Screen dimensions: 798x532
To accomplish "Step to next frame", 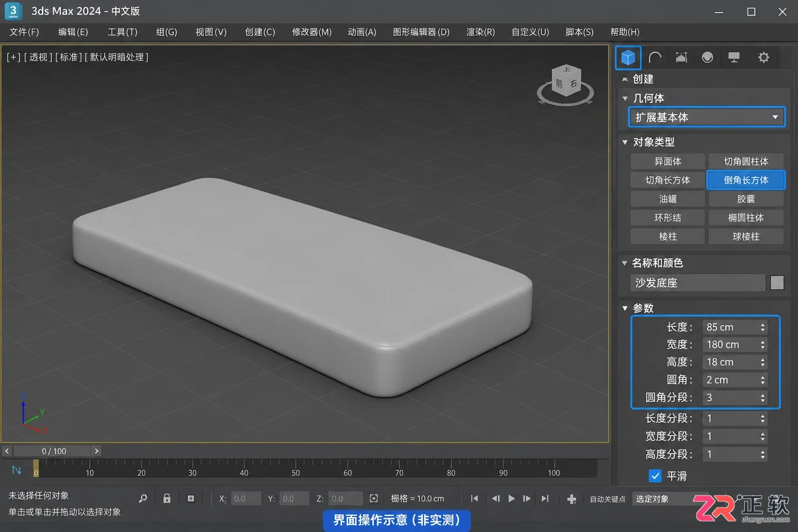I will pos(526,499).
